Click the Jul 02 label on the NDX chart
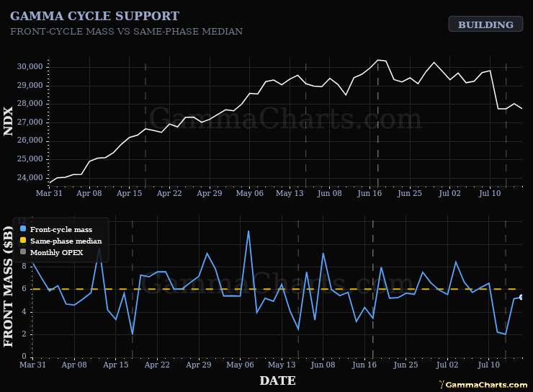The width and height of the screenshot is (533, 392). [449, 193]
